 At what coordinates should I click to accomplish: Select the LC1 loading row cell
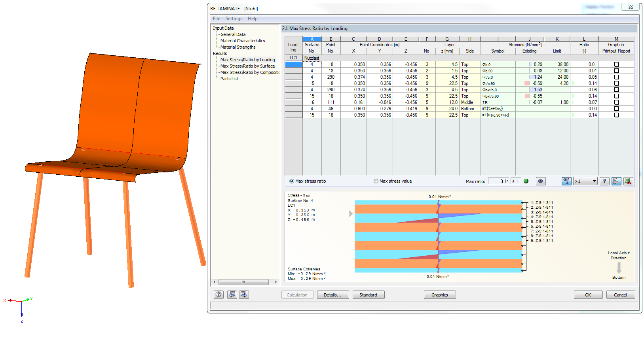click(x=293, y=58)
